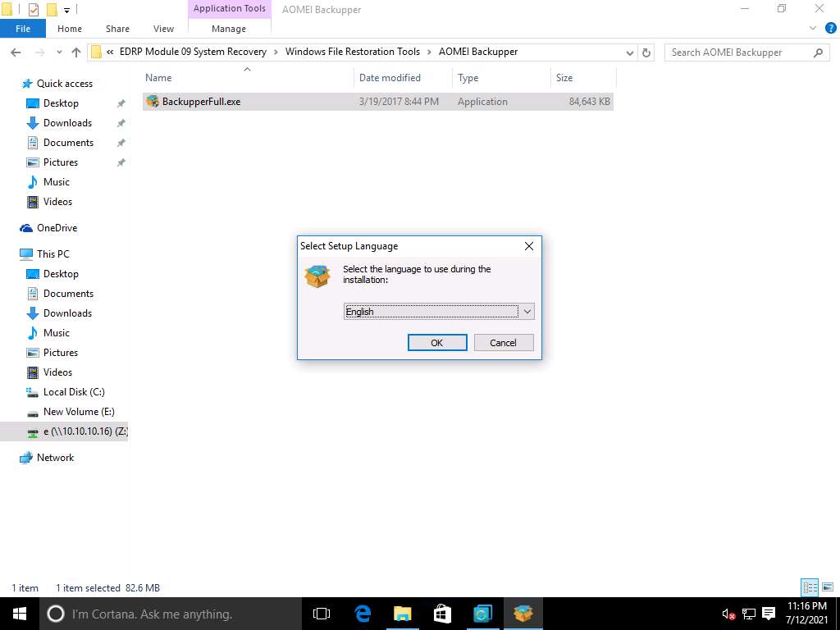Open Explorer Help question mark icon
The width and height of the screenshot is (840, 630).
tap(831, 29)
